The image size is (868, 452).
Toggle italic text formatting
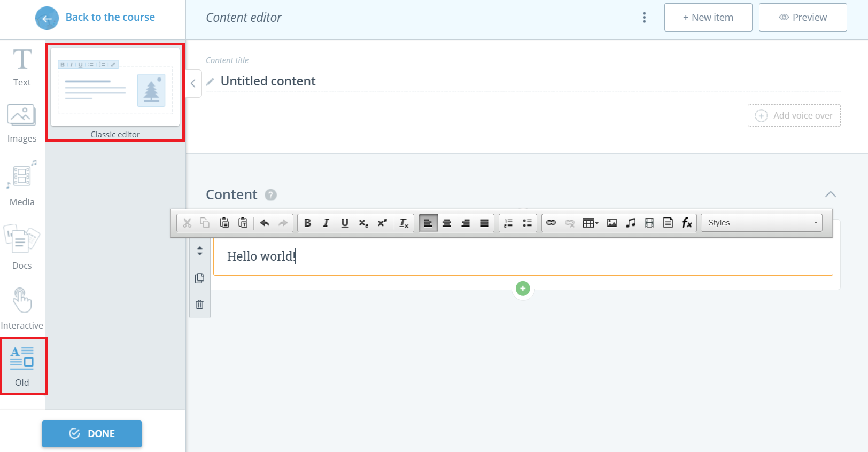tap(326, 223)
